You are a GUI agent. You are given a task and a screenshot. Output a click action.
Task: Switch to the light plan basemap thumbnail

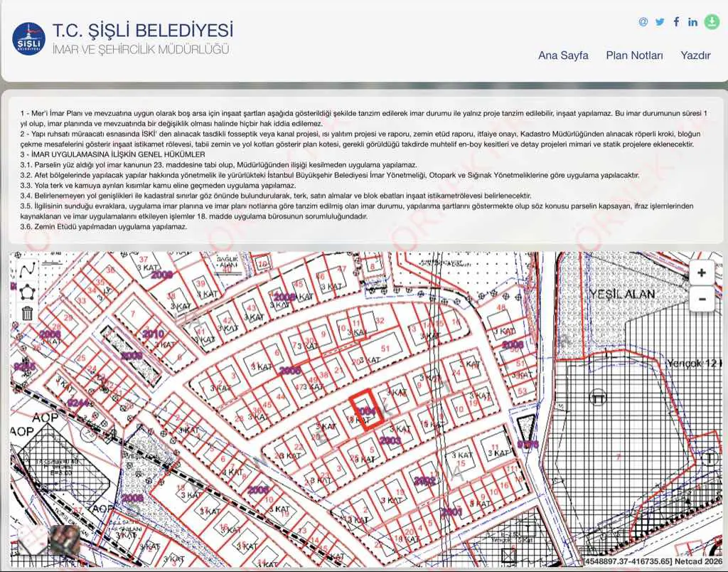click(x=32, y=540)
